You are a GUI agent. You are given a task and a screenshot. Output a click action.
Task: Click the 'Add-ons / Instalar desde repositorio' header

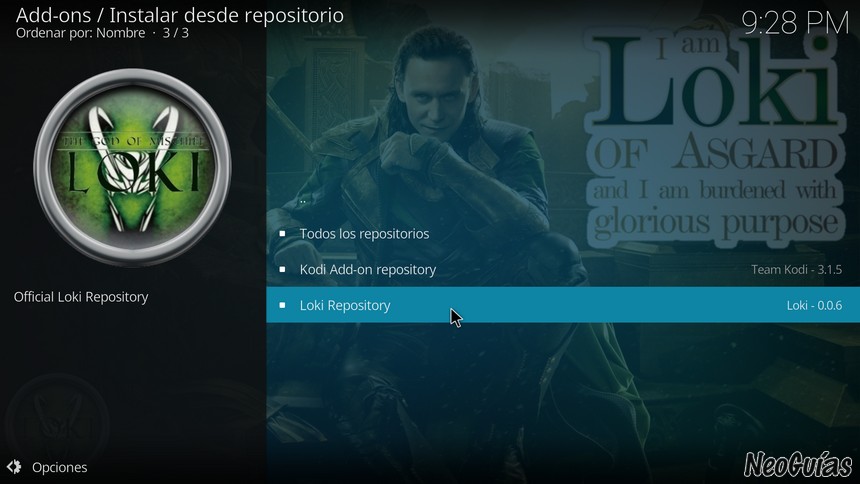180,15
